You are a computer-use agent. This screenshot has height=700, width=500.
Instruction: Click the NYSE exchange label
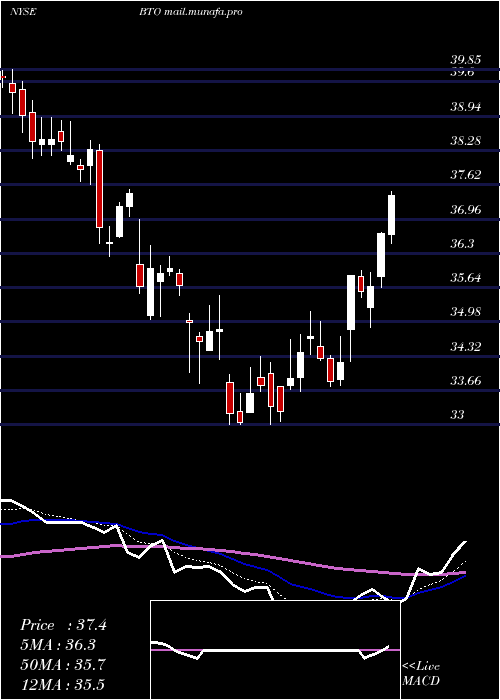[23, 12]
